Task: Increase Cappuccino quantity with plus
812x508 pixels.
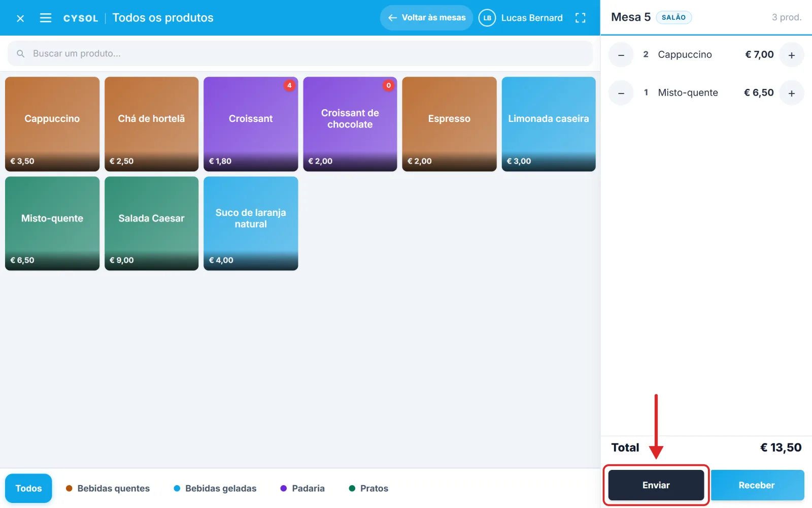Action: 792,55
